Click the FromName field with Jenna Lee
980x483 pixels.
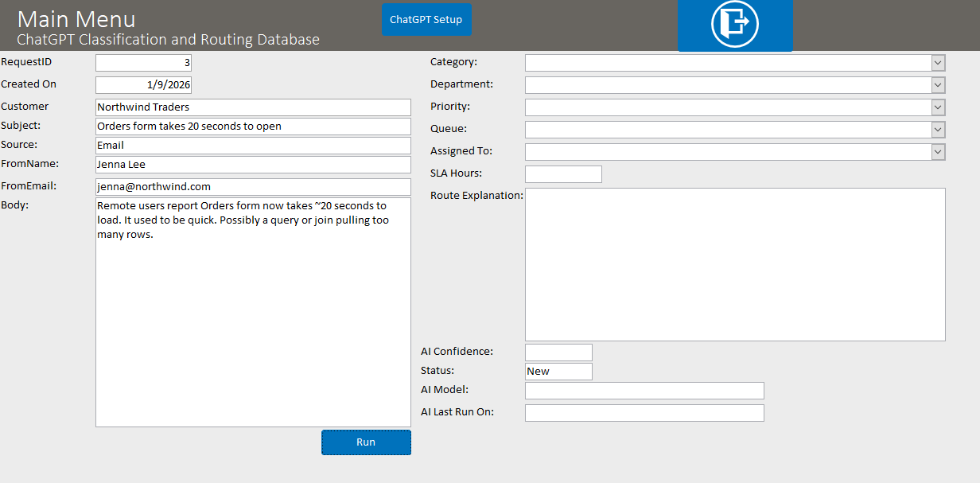click(253, 165)
